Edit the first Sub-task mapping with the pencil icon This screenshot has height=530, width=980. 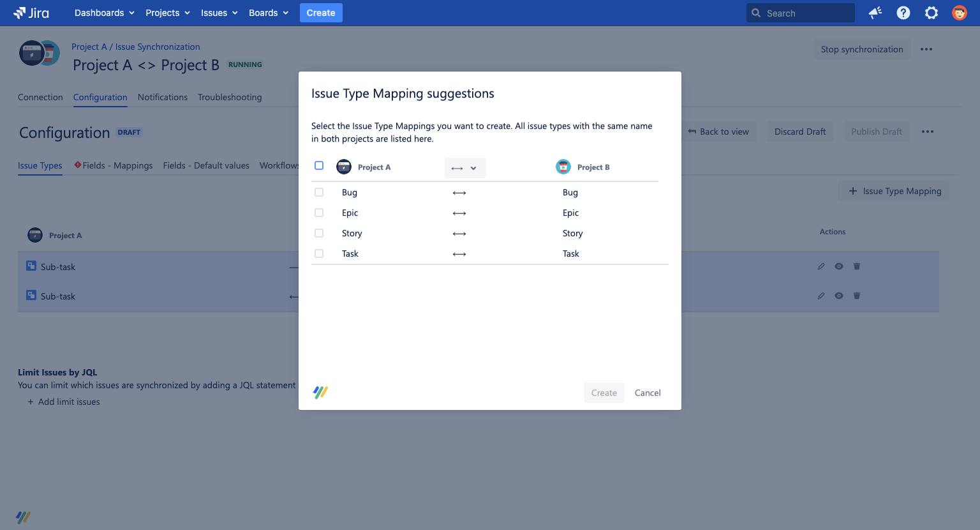coord(821,266)
